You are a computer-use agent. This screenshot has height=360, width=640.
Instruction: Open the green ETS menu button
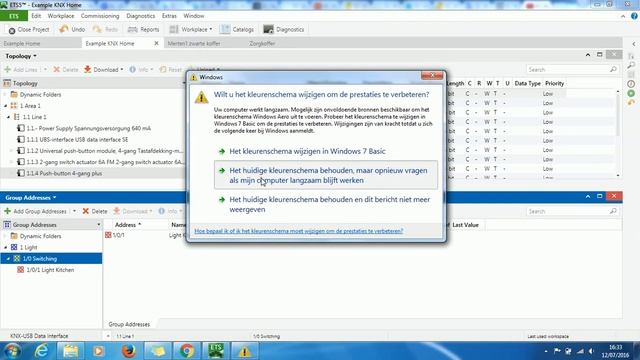[14, 16]
